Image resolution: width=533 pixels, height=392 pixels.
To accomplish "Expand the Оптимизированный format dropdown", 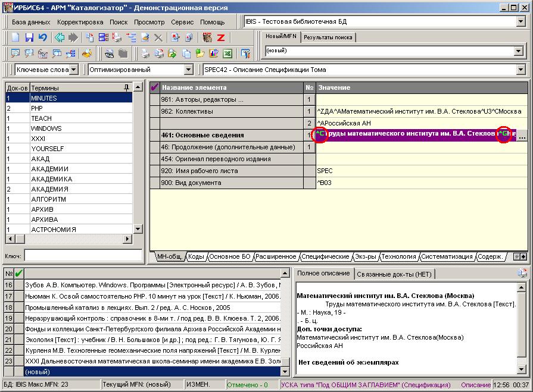I will click(188, 70).
